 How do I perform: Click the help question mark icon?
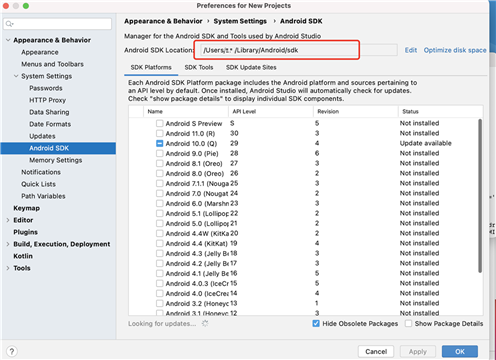pos(12,351)
